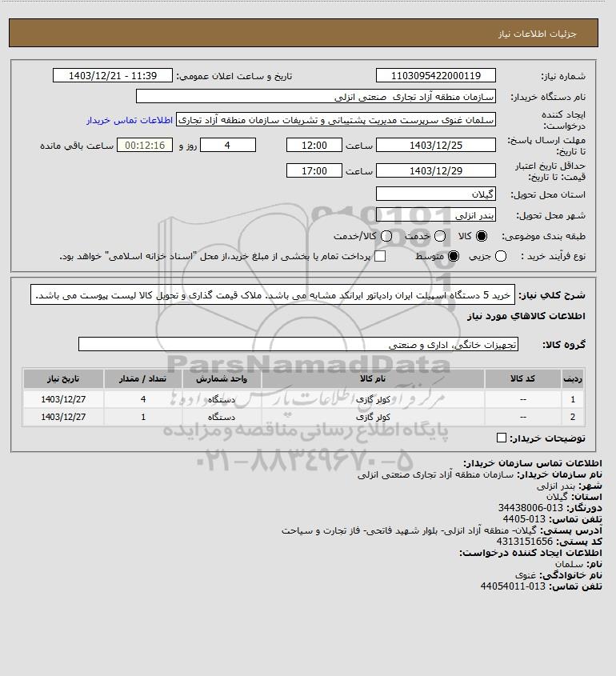This screenshot has height=676, width=616.
Task: Click the creator phone 44054011-013
Action: [x=513, y=586]
